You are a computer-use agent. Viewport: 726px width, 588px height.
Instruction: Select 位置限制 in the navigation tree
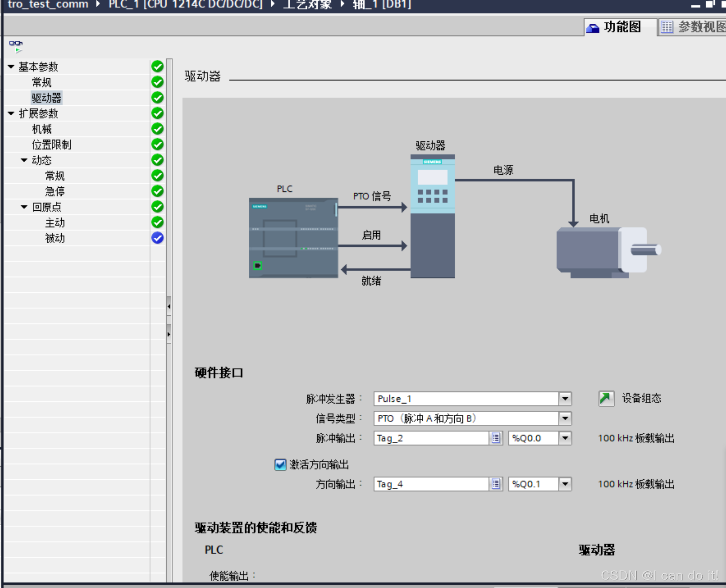(51, 145)
